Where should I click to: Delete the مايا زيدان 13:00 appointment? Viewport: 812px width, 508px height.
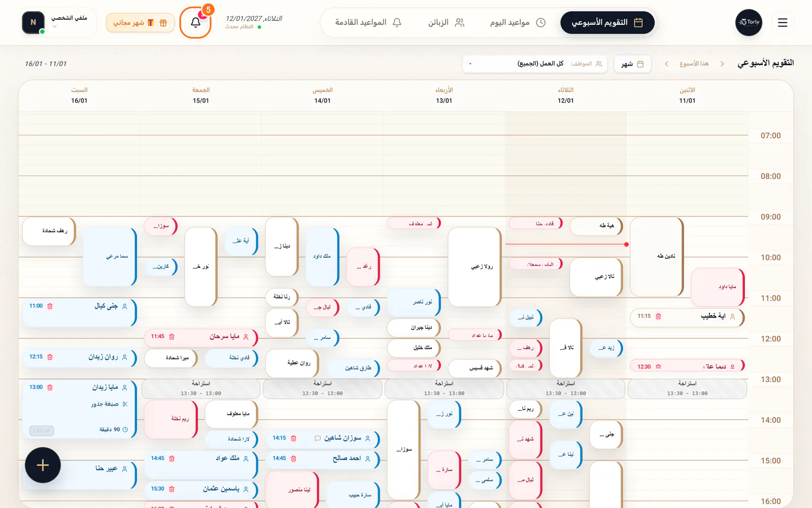[x=50, y=387]
